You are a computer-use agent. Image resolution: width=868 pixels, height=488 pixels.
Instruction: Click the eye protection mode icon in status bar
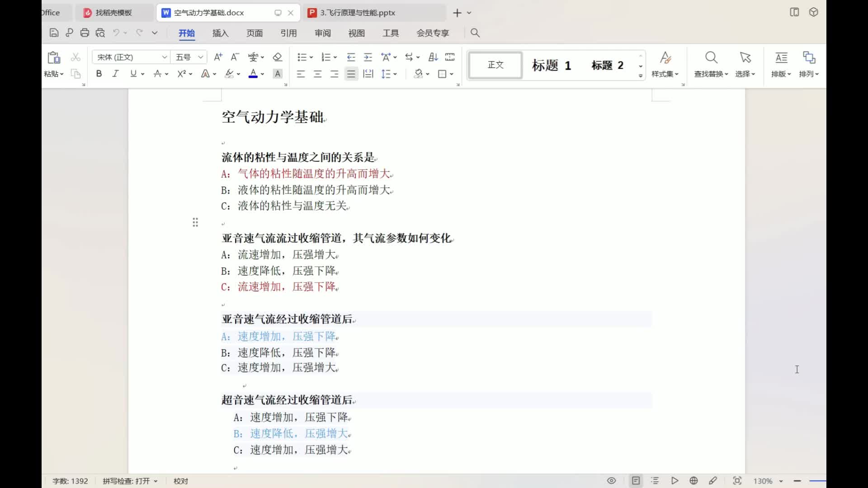pyautogui.click(x=611, y=481)
